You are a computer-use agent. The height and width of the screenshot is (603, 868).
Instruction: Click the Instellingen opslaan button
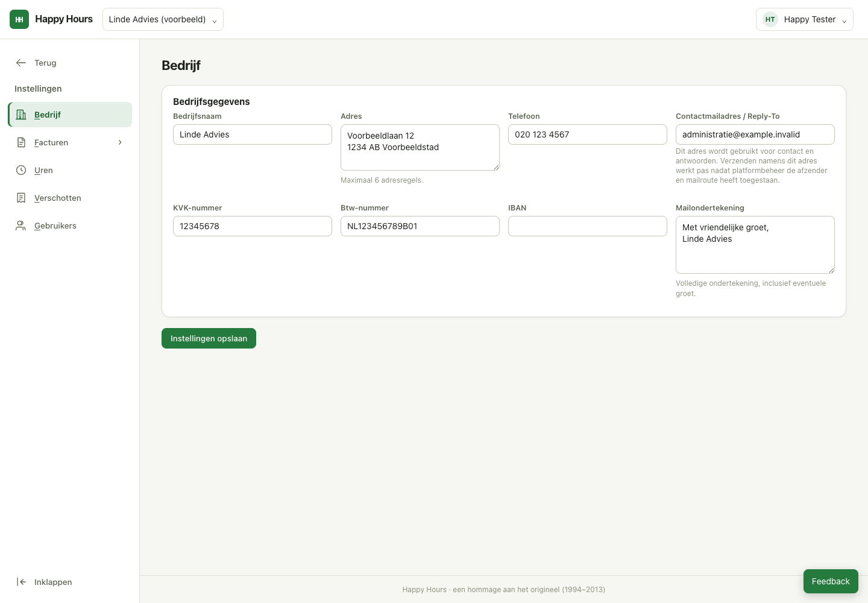[x=209, y=338]
